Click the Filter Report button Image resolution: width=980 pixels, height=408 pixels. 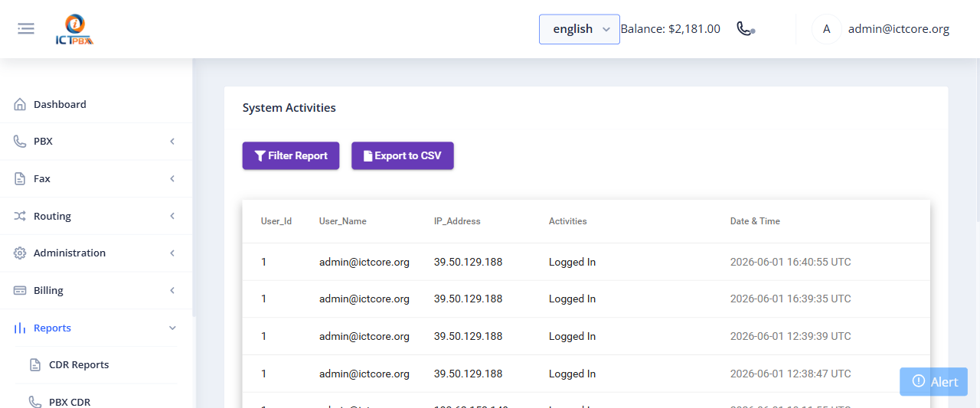click(x=291, y=155)
